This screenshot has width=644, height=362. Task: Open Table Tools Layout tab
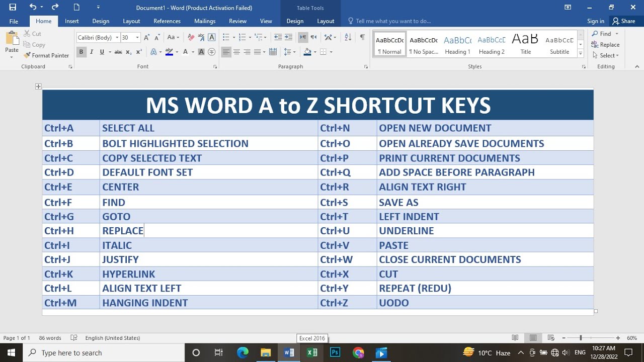coord(326,21)
